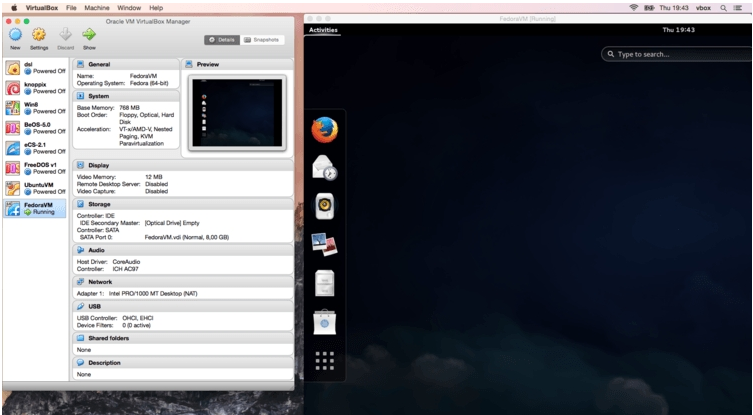This screenshot has height=415, width=753.
Task: Click the New VM toolbar icon
Action: click(x=15, y=35)
